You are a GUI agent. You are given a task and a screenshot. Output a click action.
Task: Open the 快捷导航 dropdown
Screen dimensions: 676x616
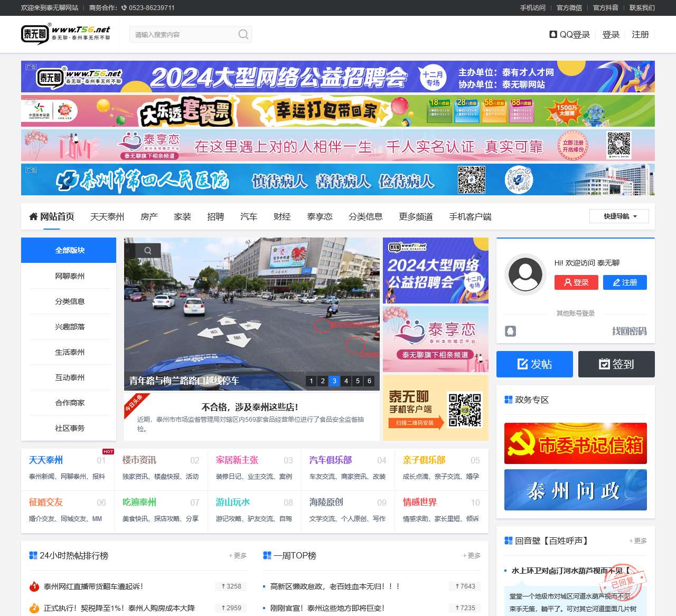pyautogui.click(x=619, y=216)
